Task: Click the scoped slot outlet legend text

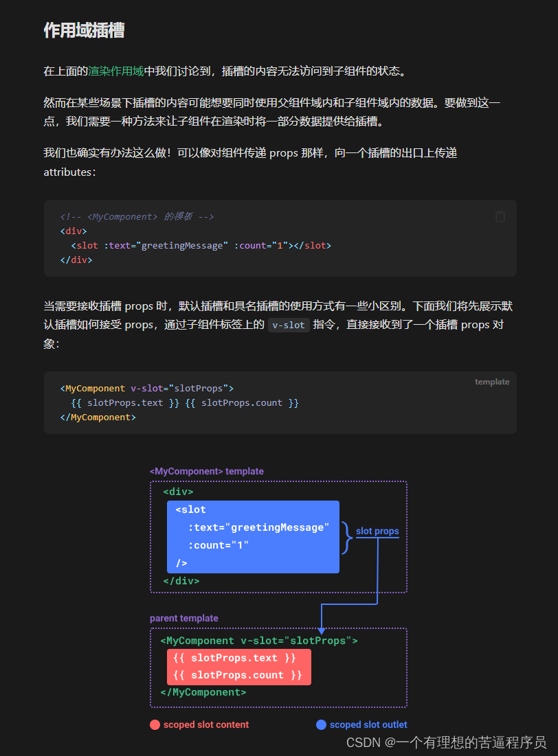Action: pos(368,724)
